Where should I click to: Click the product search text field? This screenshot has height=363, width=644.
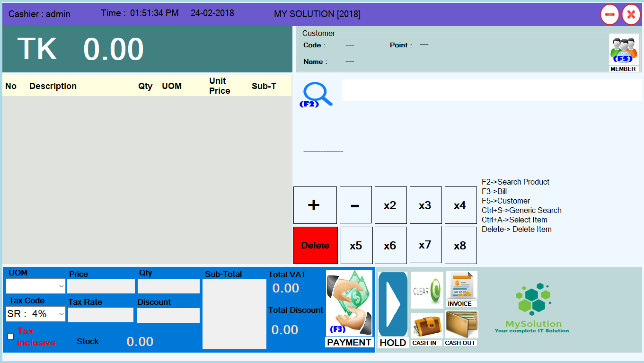coord(491,90)
